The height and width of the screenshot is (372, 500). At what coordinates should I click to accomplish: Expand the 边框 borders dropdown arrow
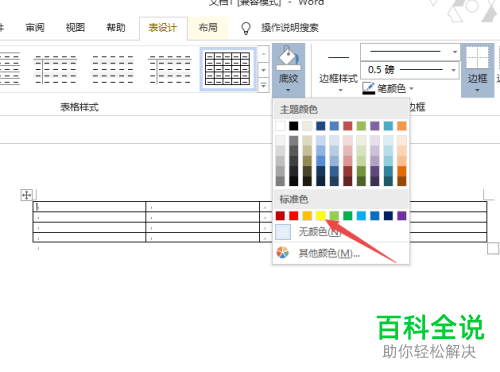477,90
